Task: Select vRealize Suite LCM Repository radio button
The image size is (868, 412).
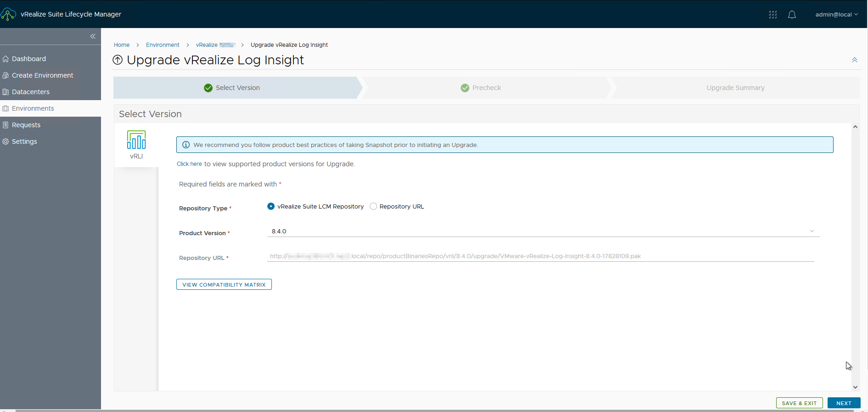Action: click(x=271, y=206)
